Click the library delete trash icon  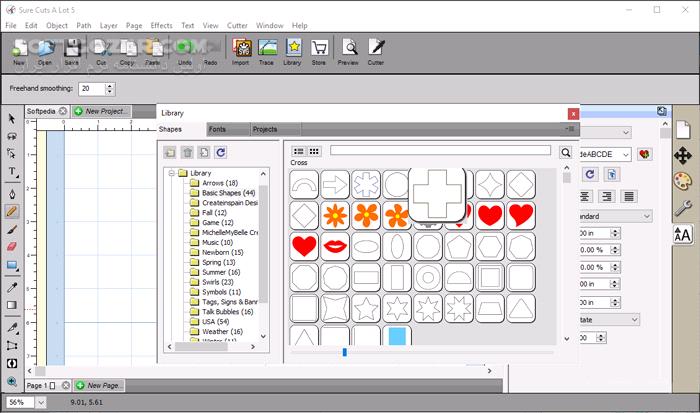(x=188, y=152)
